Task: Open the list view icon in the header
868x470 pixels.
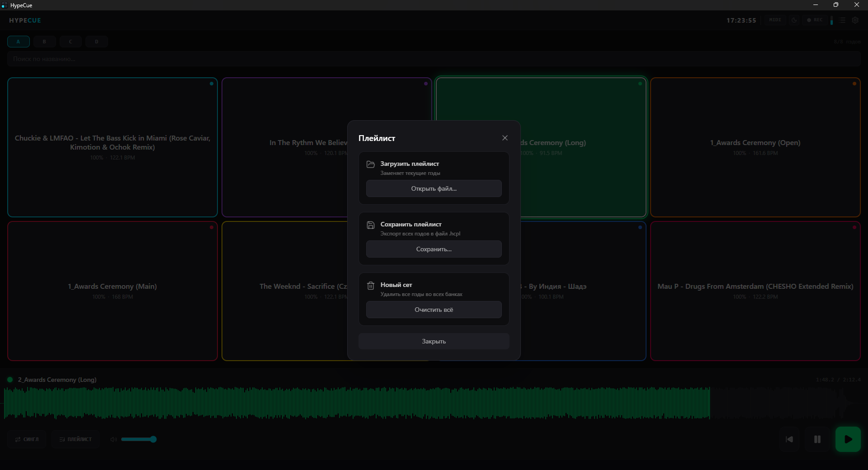Action: tap(842, 20)
